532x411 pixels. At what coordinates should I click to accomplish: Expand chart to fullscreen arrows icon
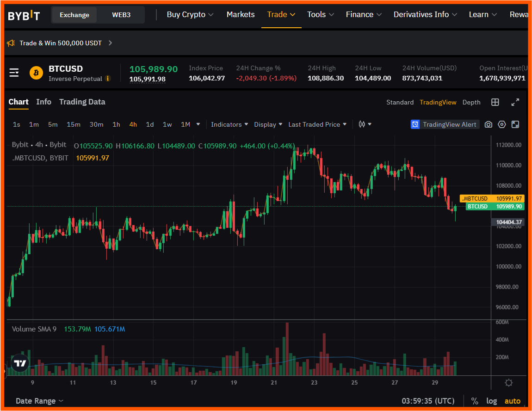click(x=515, y=102)
